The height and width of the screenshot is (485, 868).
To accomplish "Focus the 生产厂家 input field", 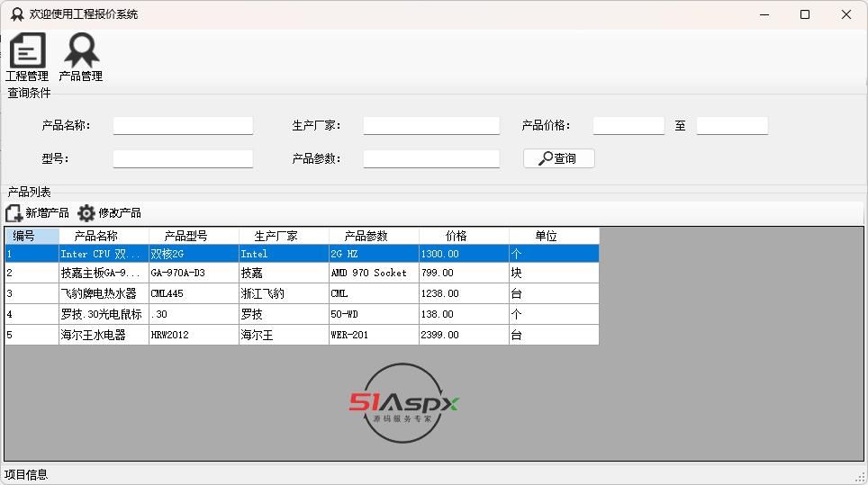I will (431, 126).
